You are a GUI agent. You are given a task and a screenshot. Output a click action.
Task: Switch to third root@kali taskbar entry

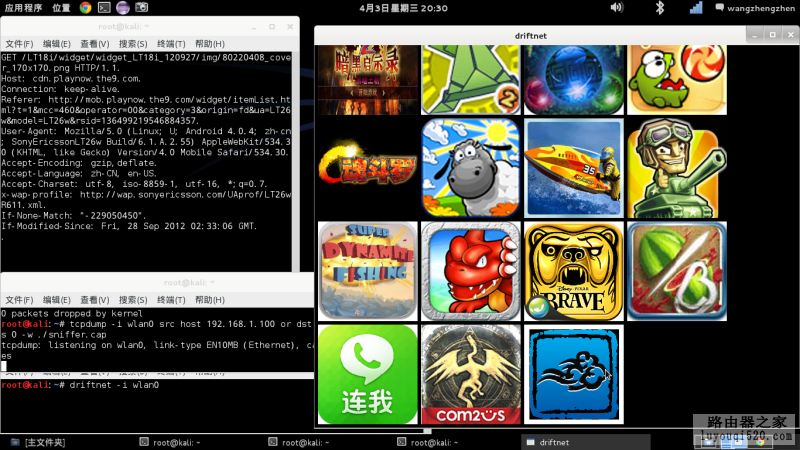point(428,442)
